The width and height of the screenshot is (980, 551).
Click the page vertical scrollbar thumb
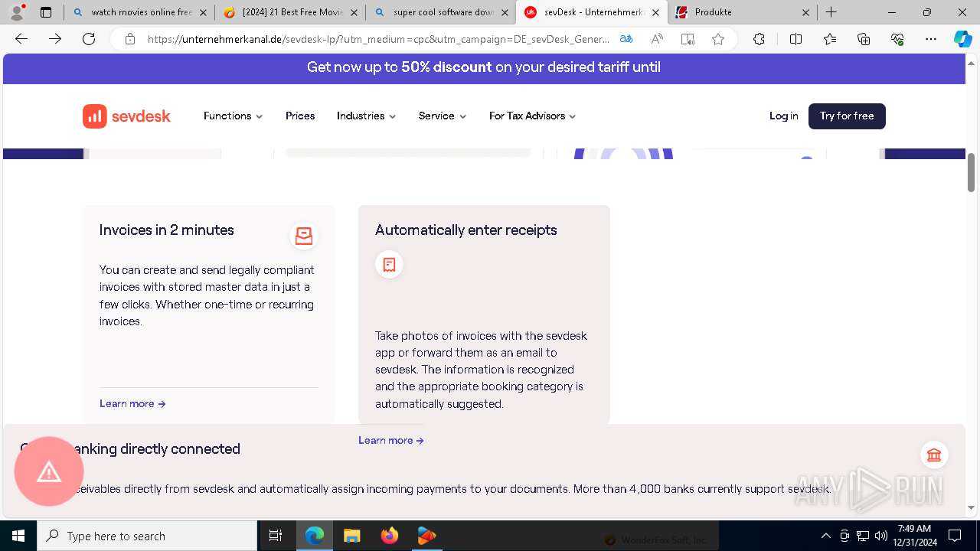click(971, 173)
